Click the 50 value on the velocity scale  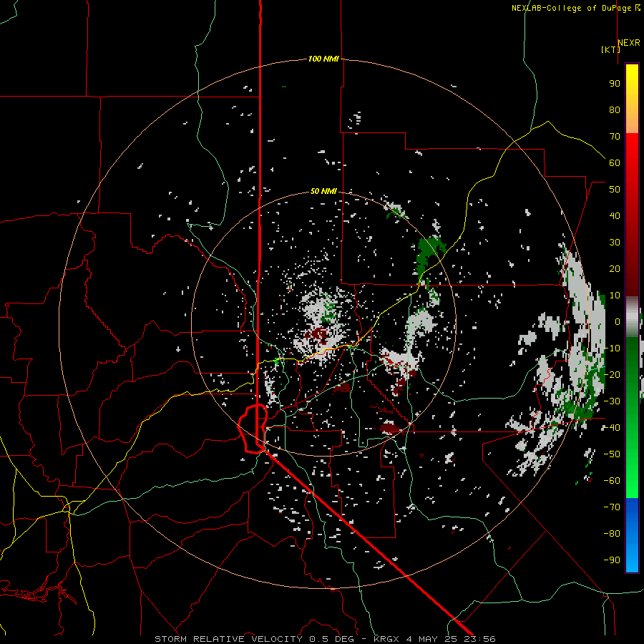pos(615,190)
